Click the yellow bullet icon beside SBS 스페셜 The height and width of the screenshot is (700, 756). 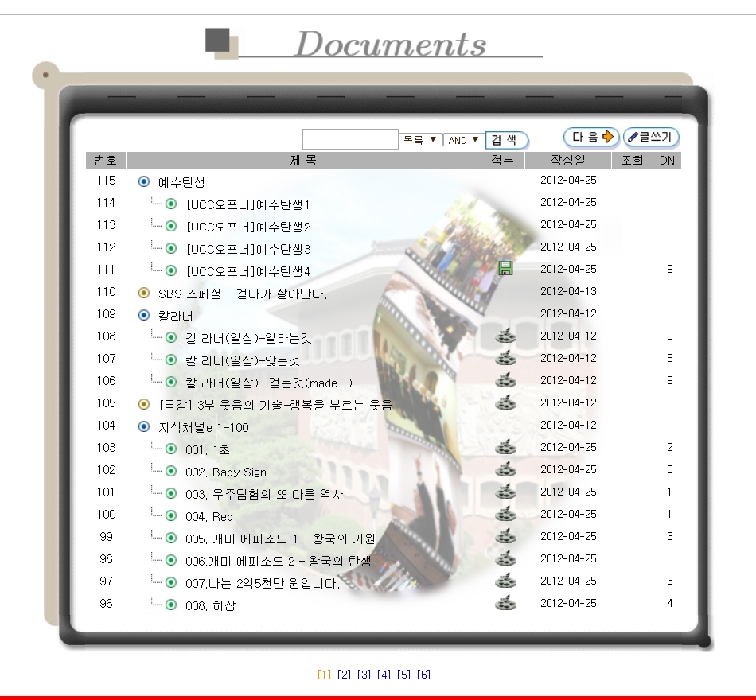click(144, 293)
